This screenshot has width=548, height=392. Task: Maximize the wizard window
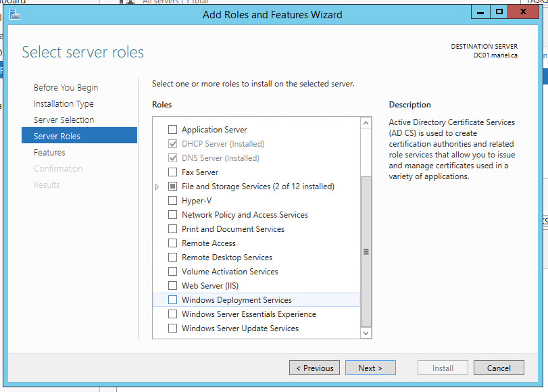point(499,11)
